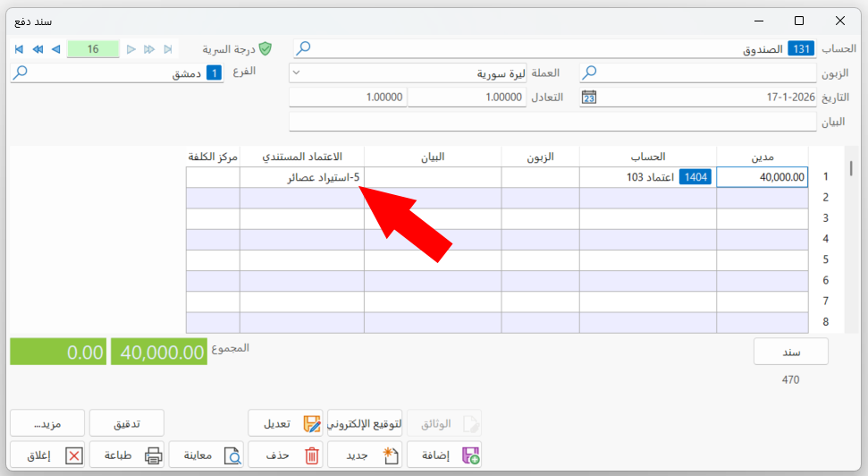Open the date picker calendar icon
The width and height of the screenshot is (868, 476).
[x=589, y=98]
